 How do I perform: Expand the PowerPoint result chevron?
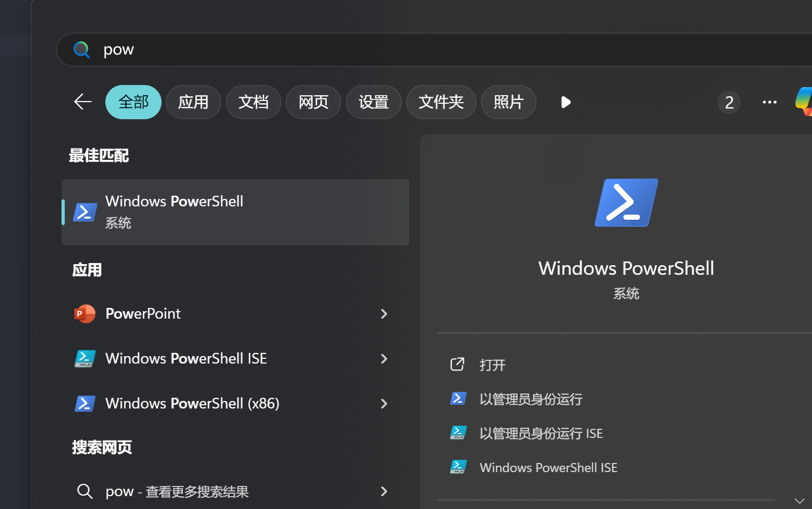(x=384, y=314)
